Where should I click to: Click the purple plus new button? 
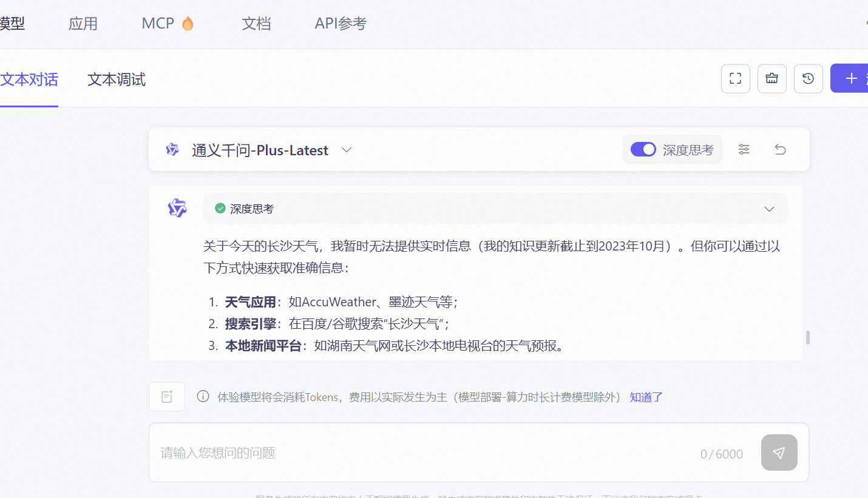[851, 79]
